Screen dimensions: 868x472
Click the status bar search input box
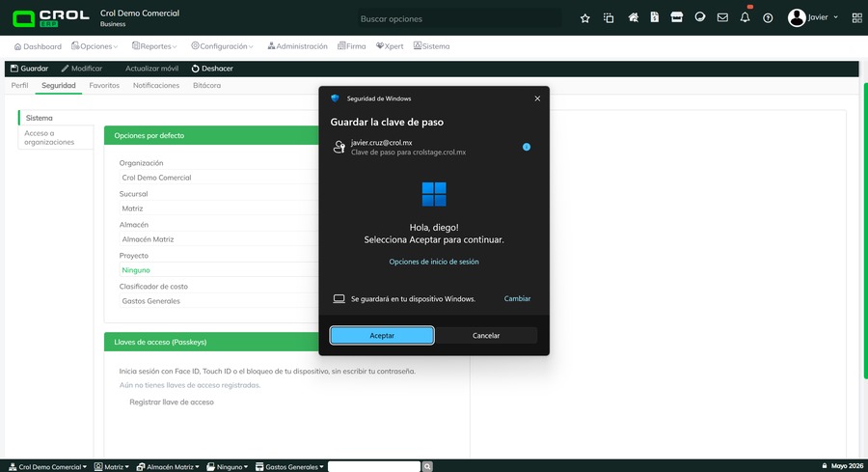(x=375, y=466)
